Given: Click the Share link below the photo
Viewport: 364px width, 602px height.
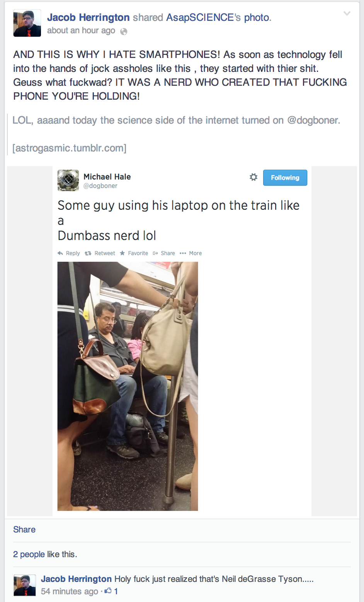Looking at the screenshot, I should tap(24, 529).
